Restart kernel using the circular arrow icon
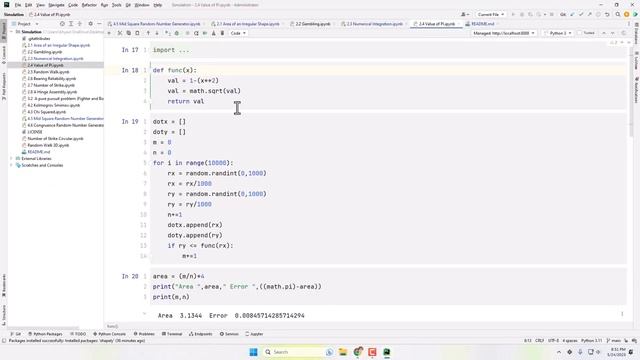 tap(196, 33)
